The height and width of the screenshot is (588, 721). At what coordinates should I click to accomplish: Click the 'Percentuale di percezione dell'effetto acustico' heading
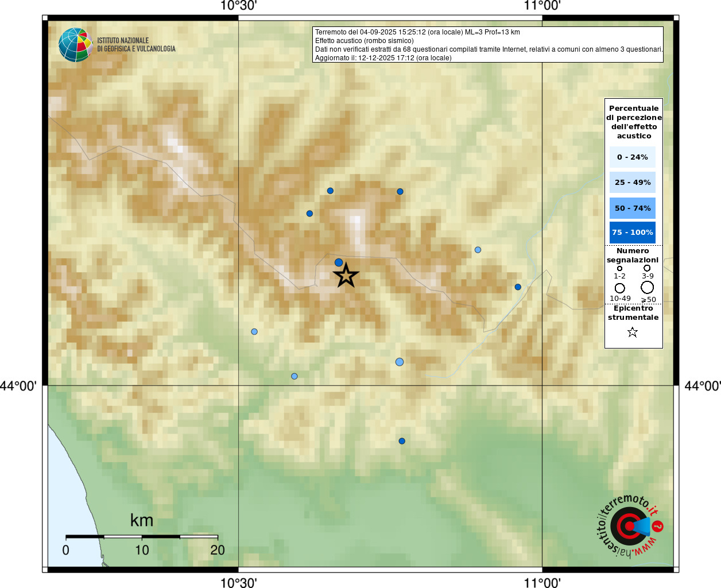pos(634,122)
